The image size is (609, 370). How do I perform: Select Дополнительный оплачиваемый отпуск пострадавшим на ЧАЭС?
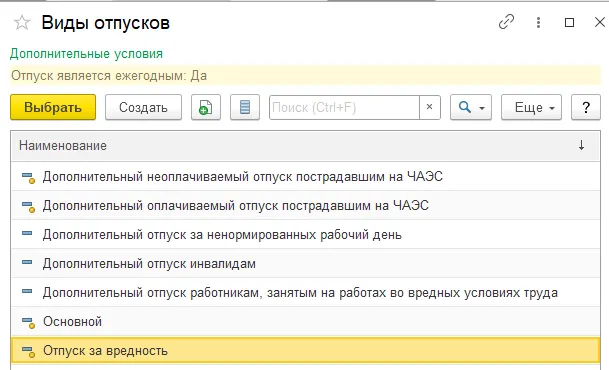click(305, 205)
